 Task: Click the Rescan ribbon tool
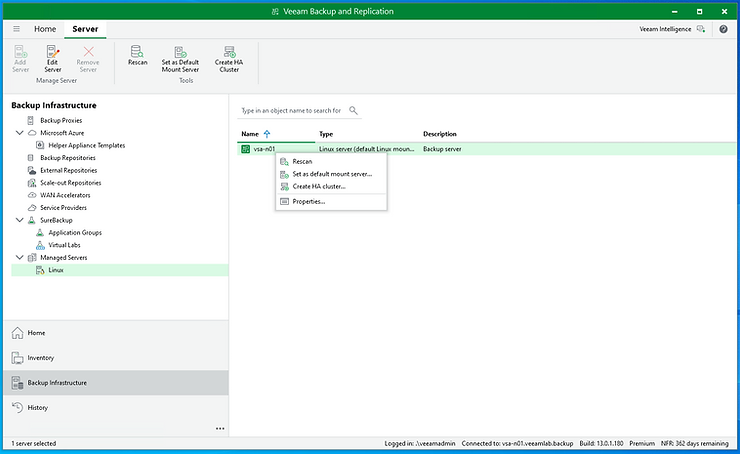pos(137,55)
